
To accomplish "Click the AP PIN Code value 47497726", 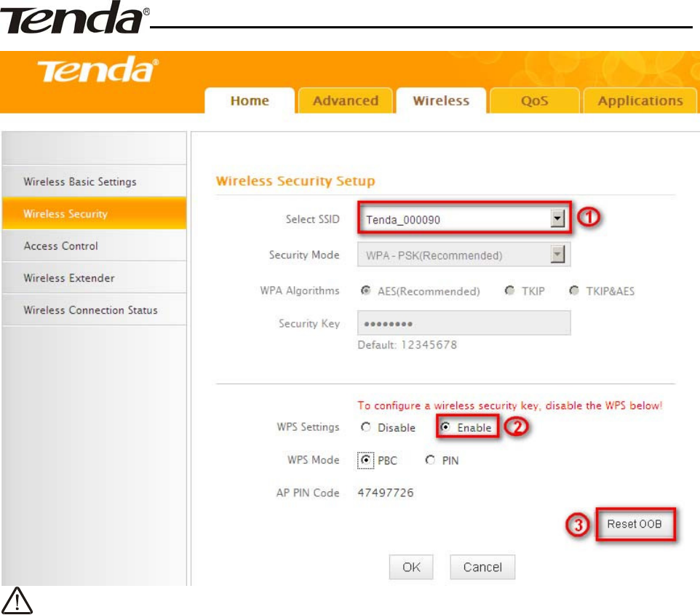I will pos(386,493).
